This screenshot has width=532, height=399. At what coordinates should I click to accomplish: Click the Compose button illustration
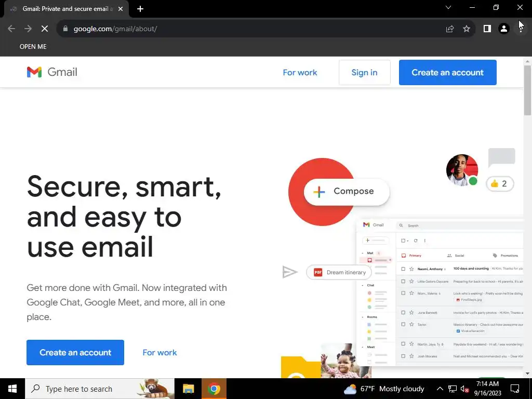click(347, 192)
